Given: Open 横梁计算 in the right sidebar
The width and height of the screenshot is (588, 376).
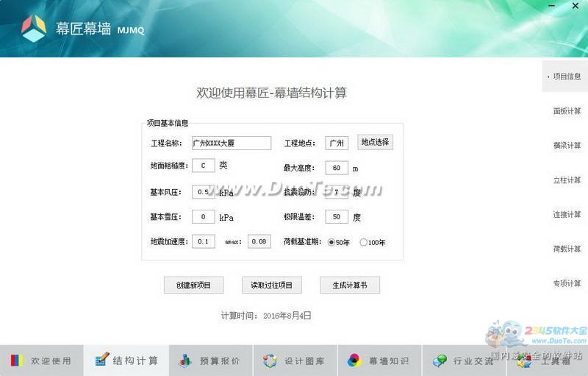Looking at the screenshot, I should coord(567,145).
